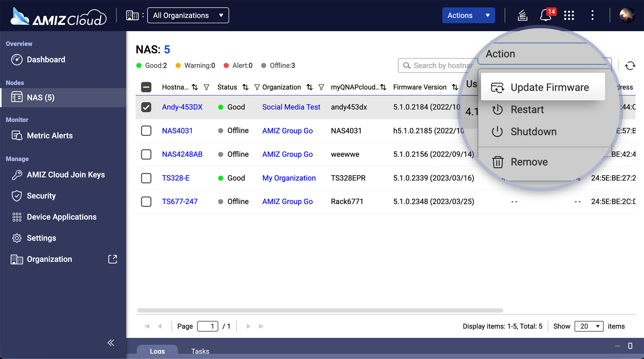644x359 pixels.
Task: Switch to the Tasks tab
Action: 200,351
